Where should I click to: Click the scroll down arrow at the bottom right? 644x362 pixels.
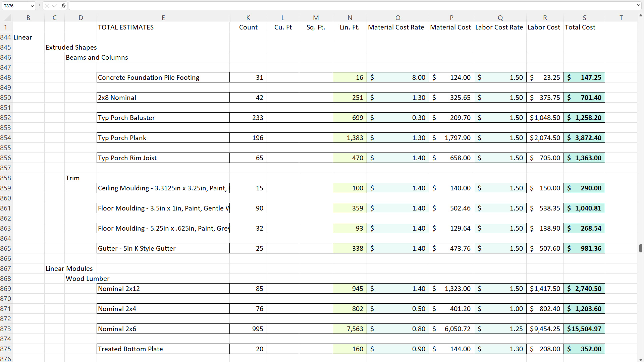(640, 359)
